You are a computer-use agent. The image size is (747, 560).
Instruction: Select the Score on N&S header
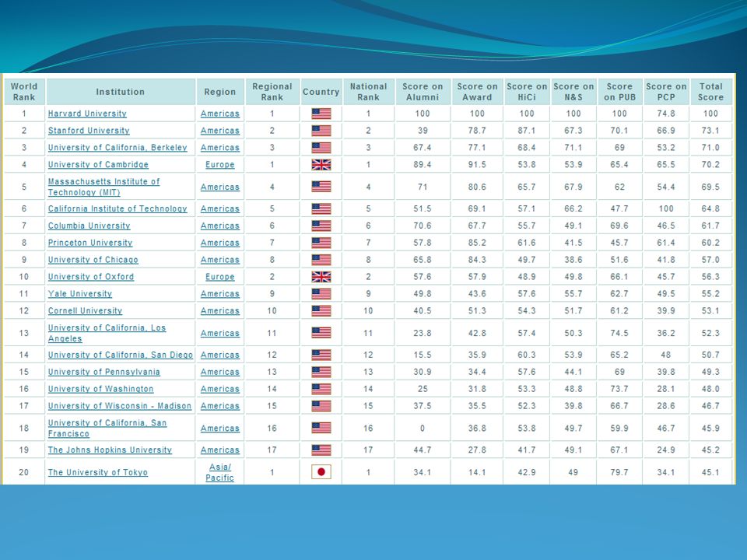(573, 92)
